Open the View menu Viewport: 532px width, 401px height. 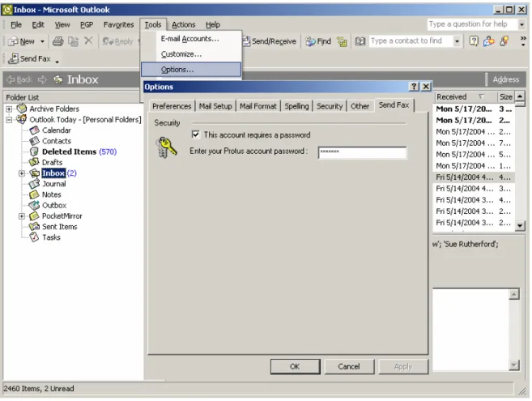(x=62, y=24)
